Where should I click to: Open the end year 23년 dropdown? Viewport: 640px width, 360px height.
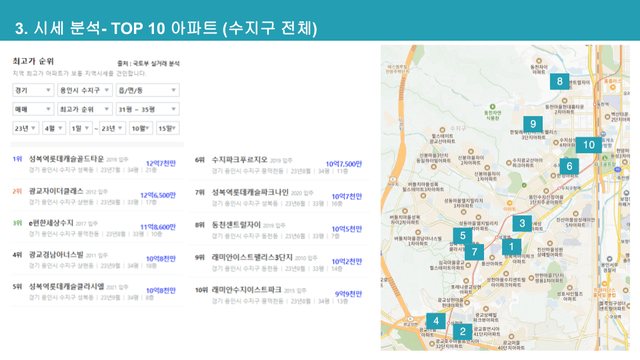112,128
